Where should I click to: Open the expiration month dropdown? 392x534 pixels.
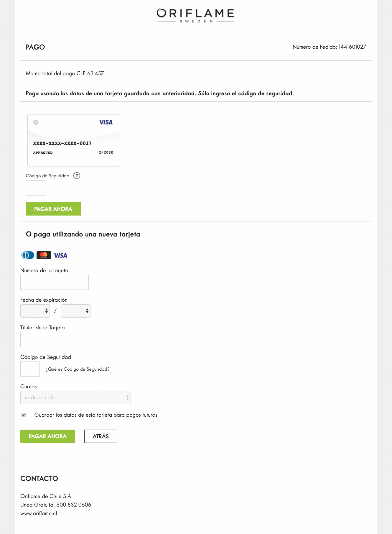point(35,311)
